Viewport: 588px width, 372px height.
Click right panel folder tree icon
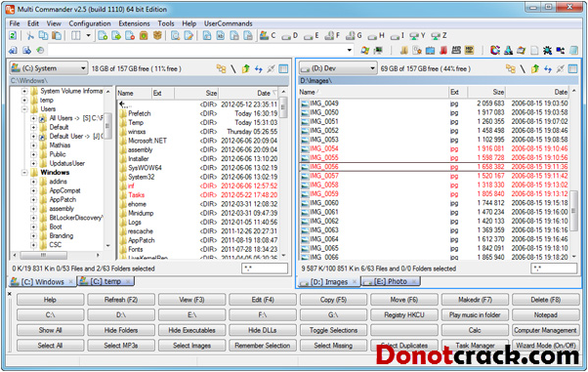tap(511, 68)
